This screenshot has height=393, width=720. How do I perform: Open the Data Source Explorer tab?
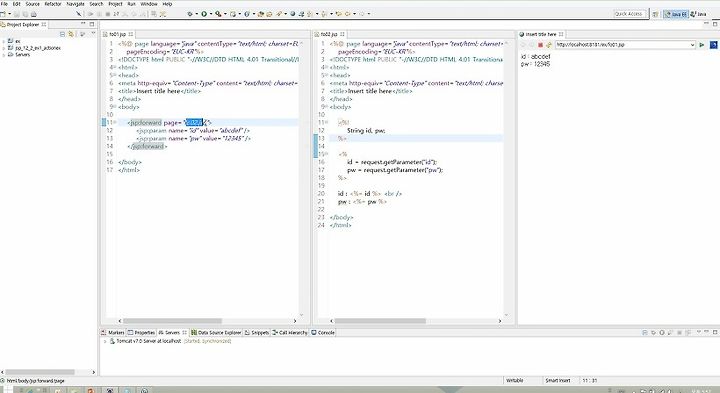click(216, 332)
